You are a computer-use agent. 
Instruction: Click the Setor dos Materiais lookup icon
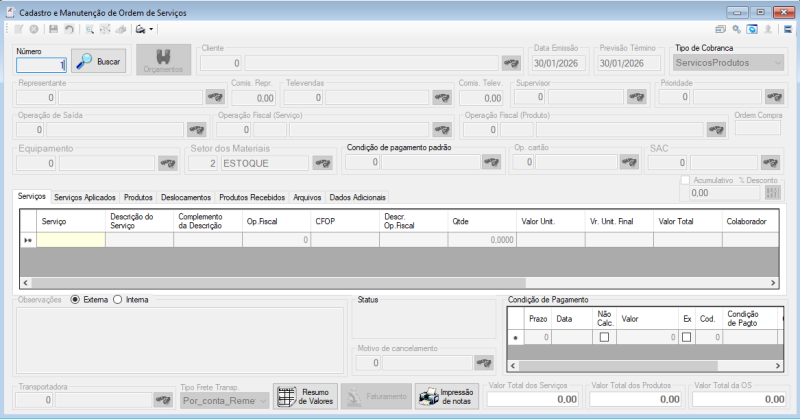click(322, 163)
